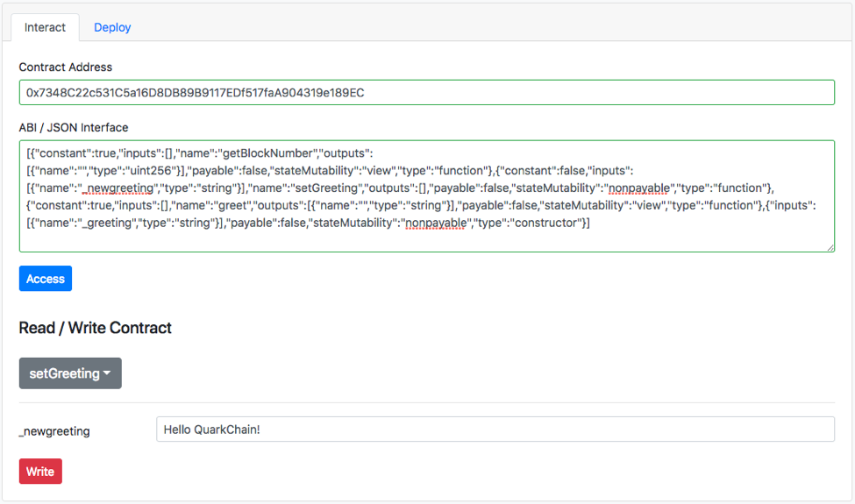Click inside the ABI / JSON Interface textarea
855x504 pixels.
426,238
